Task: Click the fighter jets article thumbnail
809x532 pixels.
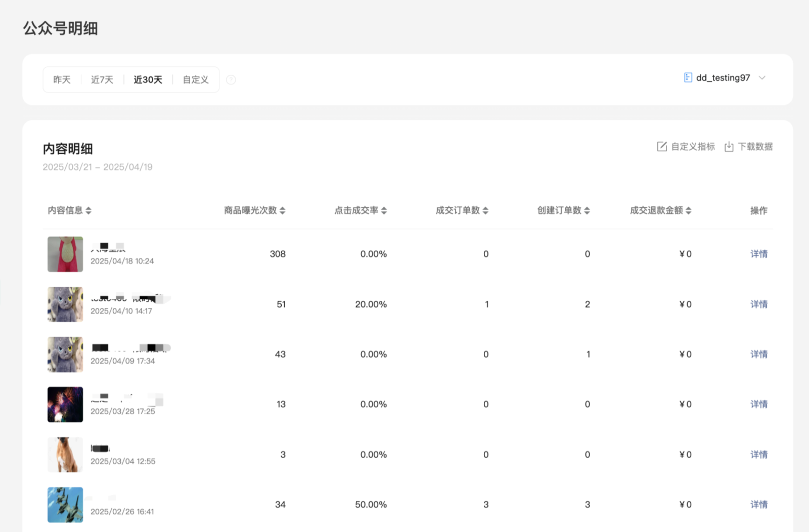Action: tap(65, 505)
